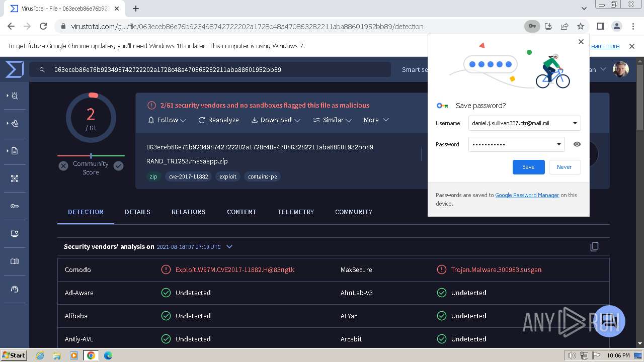Viewport: 644px width, 362px height.
Task: Expand the Username dropdown in Save password
Action: tap(575, 123)
